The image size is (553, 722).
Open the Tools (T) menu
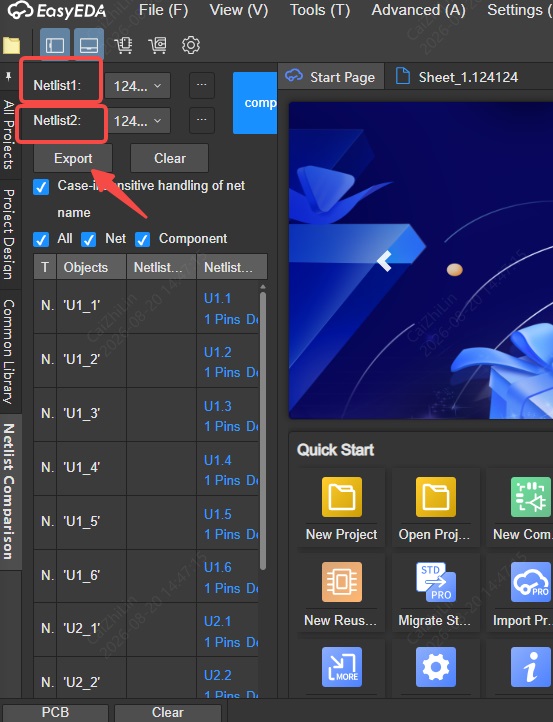(320, 10)
